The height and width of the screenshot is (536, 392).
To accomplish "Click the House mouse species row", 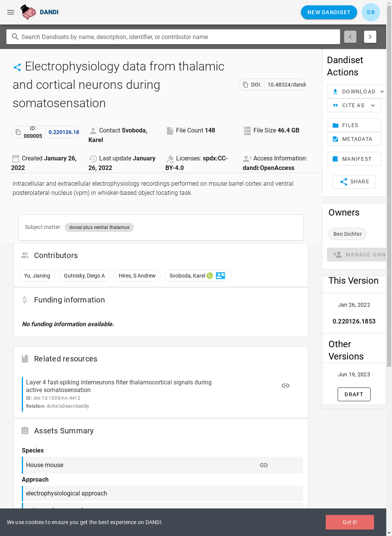I will coord(163,465).
